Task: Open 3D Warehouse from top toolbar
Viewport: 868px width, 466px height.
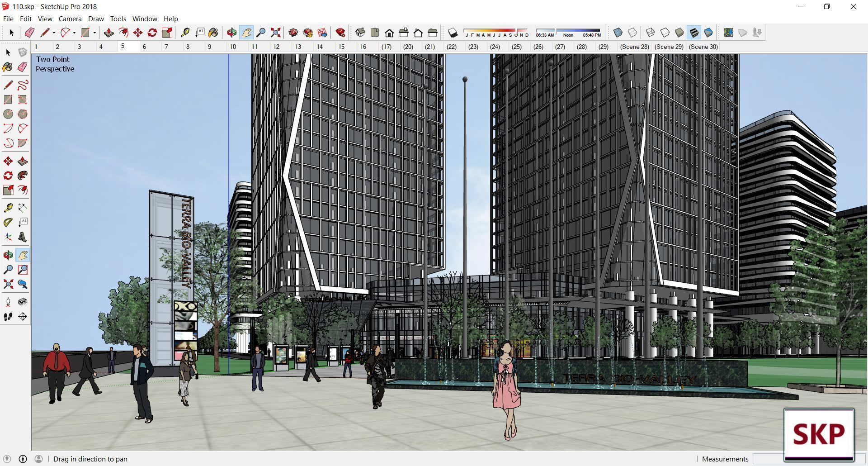Action: tap(293, 33)
